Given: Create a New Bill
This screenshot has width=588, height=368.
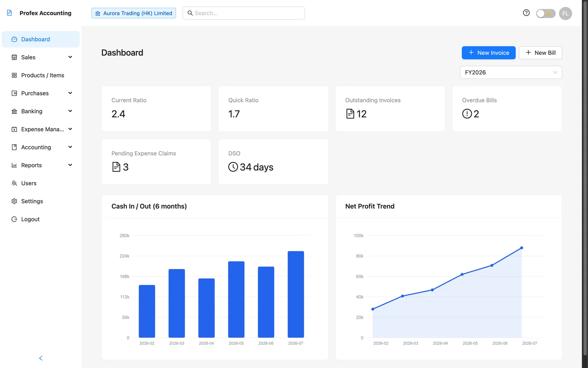Looking at the screenshot, I should pyautogui.click(x=540, y=53).
